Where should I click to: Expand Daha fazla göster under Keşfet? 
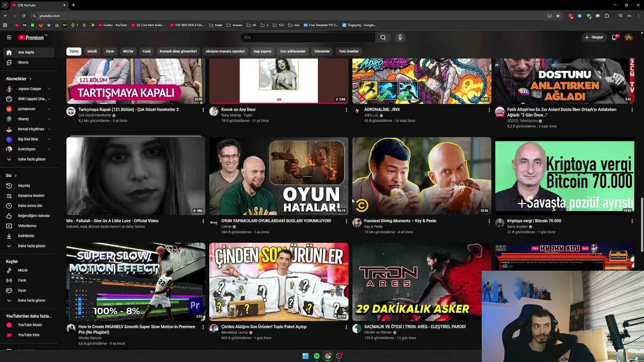point(28,301)
